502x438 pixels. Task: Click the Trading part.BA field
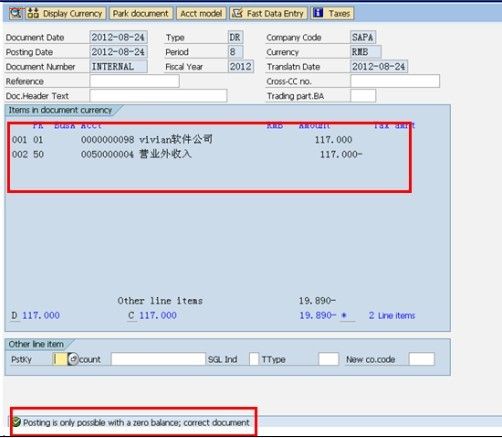363,96
